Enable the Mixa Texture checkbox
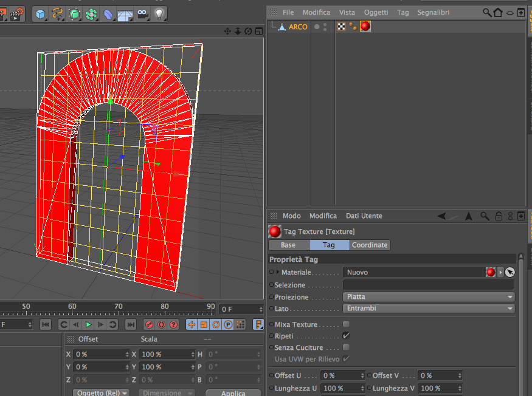The image size is (532, 396). [x=346, y=324]
